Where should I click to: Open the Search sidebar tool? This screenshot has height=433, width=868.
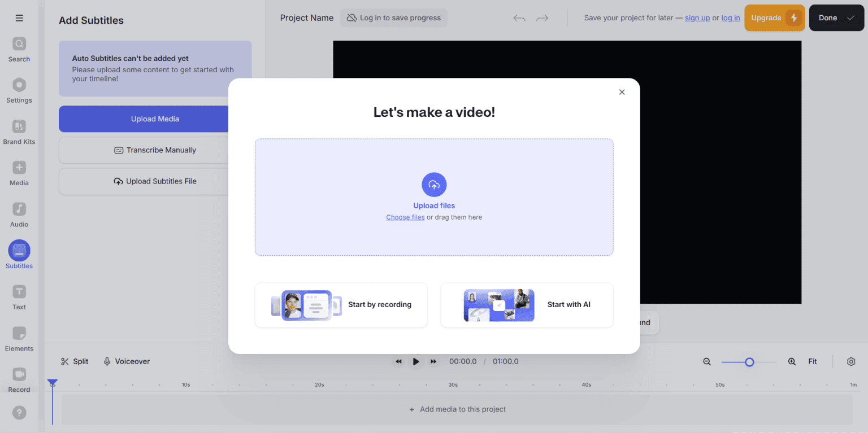pyautogui.click(x=19, y=50)
